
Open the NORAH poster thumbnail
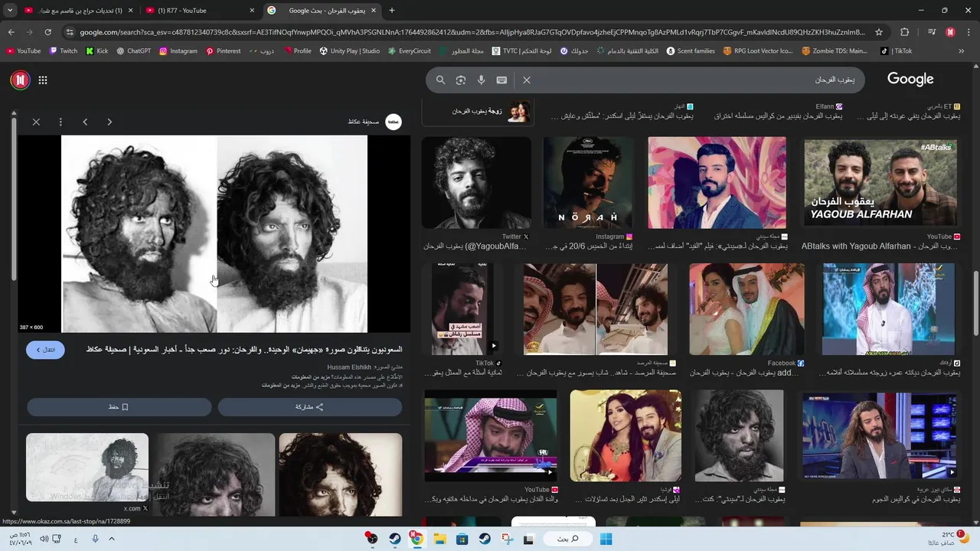coord(589,183)
